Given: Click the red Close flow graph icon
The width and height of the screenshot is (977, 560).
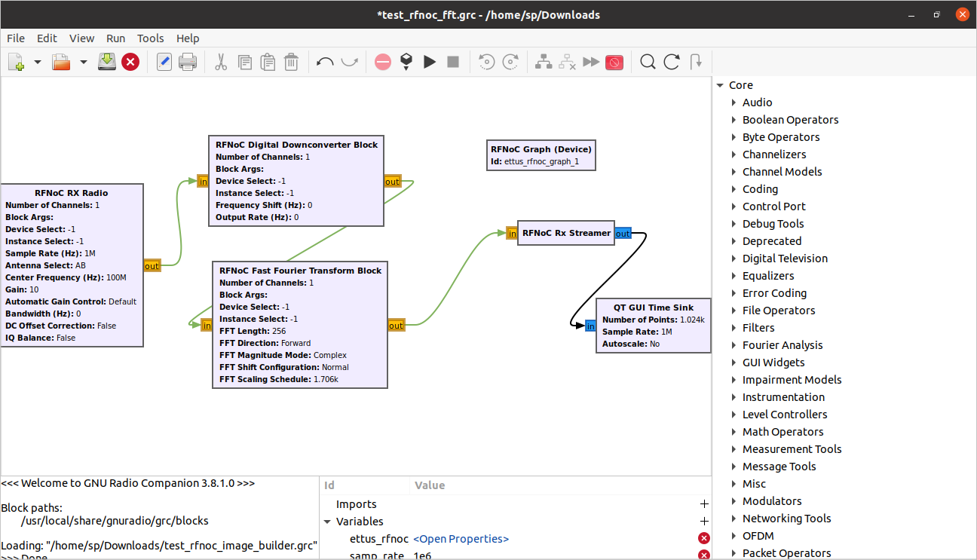Looking at the screenshot, I should click(130, 62).
